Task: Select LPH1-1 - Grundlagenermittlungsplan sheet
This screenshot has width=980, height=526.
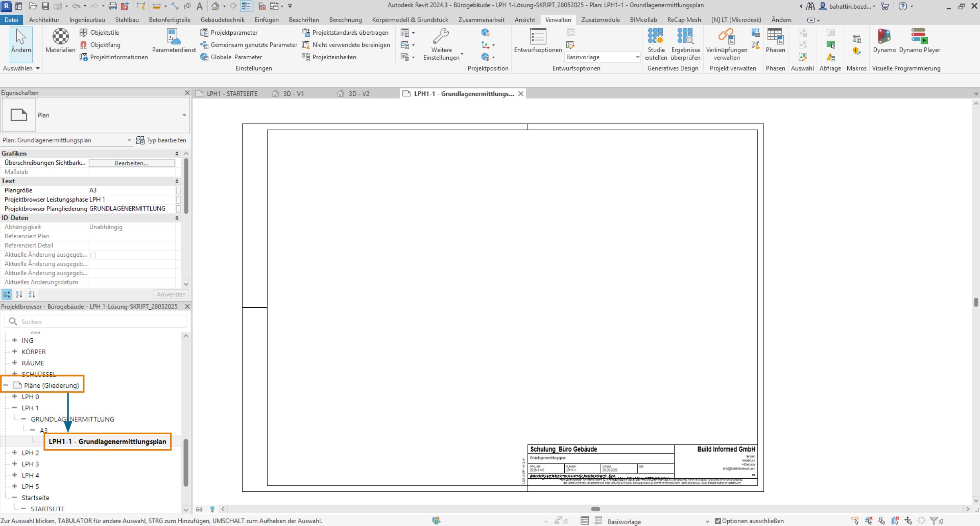Action: pyautogui.click(x=107, y=442)
